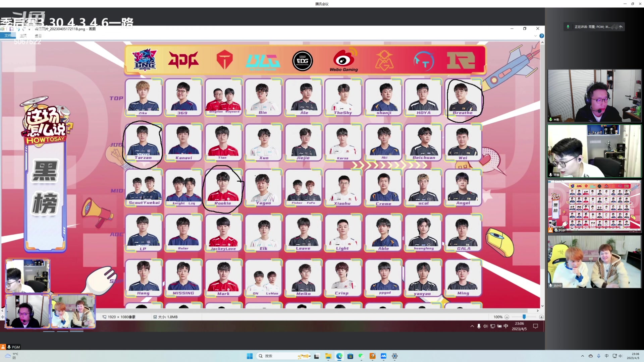The width and height of the screenshot is (644, 362).
Task: Click the Paint vertical scrollbar down arrow
Action: pos(542,306)
